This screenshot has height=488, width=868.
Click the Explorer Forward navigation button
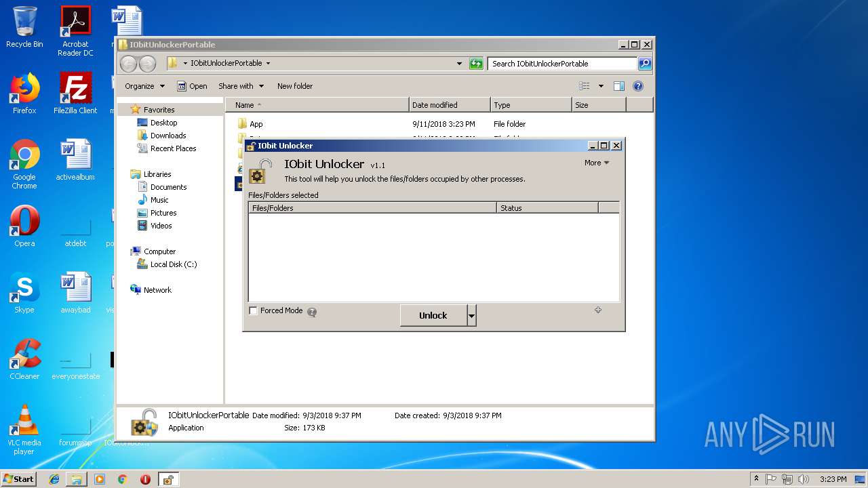pyautogui.click(x=147, y=64)
